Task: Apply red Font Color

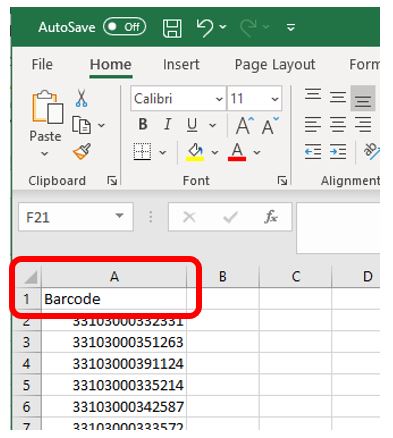Action: tap(237, 152)
